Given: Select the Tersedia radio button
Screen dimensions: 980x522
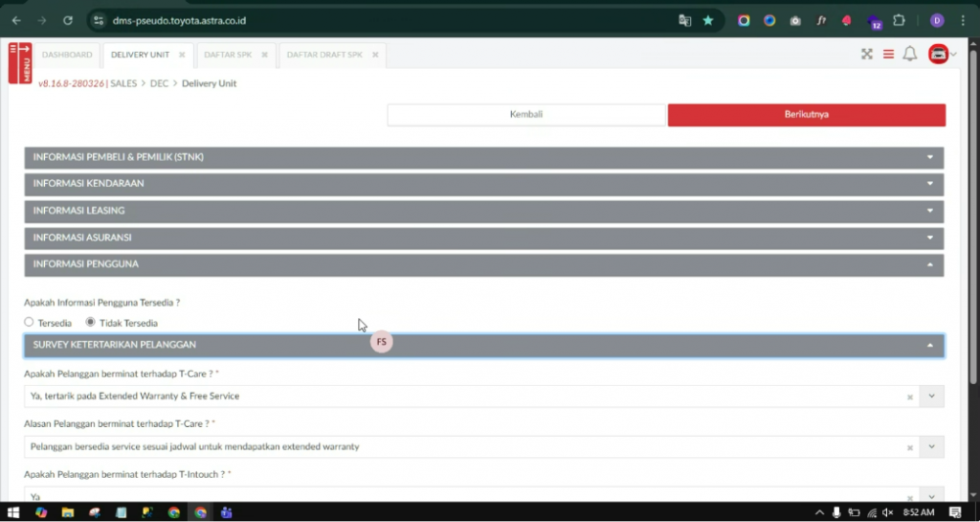Looking at the screenshot, I should (x=29, y=323).
